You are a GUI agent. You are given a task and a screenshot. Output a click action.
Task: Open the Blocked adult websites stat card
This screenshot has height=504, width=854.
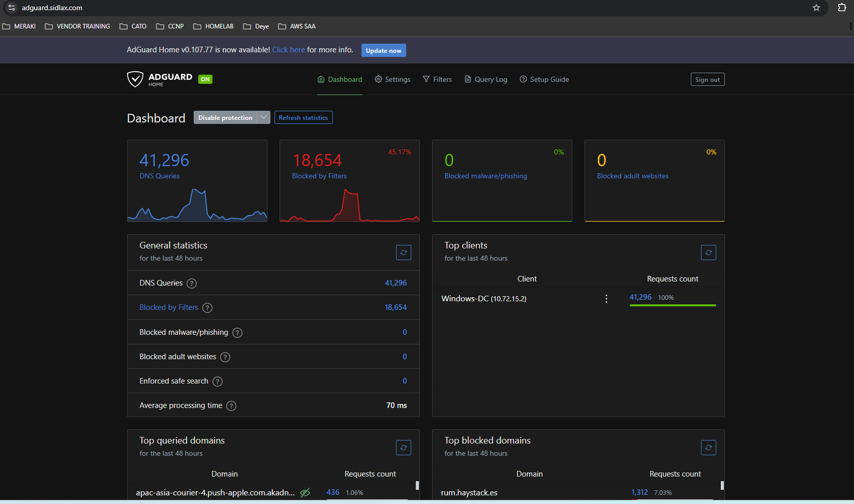[x=655, y=181]
